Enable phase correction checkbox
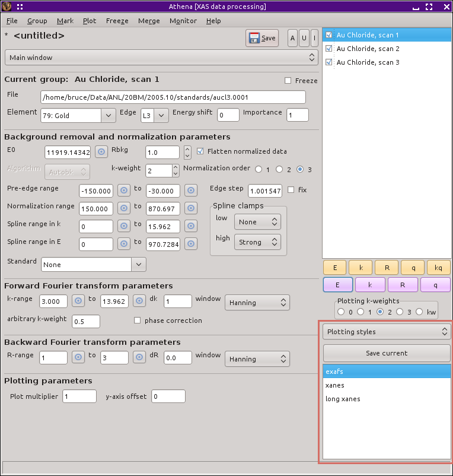 click(138, 320)
